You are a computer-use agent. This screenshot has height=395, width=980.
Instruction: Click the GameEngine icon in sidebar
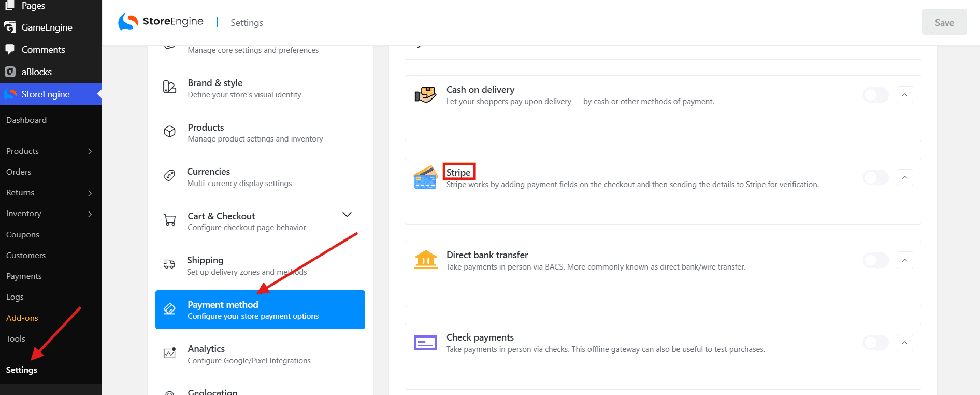coord(10,27)
